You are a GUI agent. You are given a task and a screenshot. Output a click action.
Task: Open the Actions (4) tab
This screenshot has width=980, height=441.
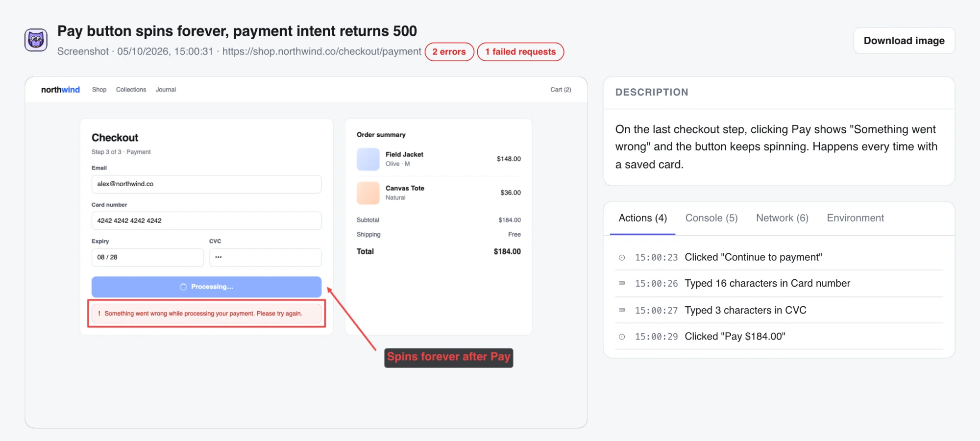[643, 218]
